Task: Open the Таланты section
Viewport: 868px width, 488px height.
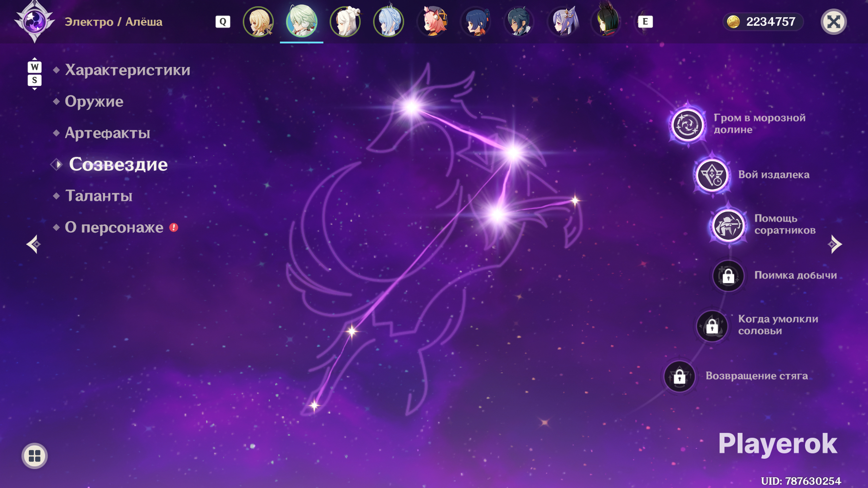Action: 99,196
